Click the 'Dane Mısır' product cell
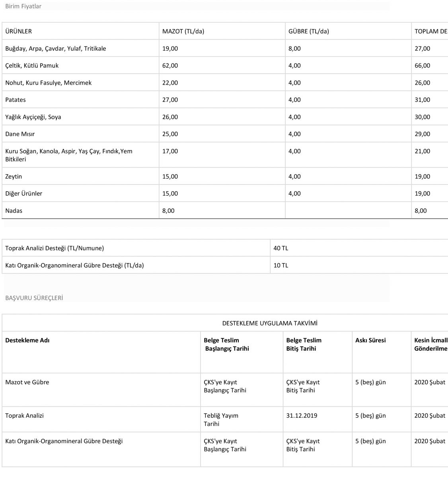This screenshot has width=448, height=477. tap(20, 134)
